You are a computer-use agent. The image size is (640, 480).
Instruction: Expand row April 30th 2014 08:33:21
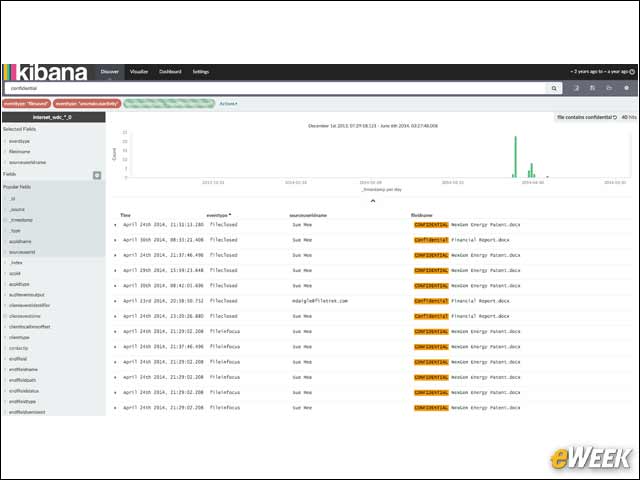coord(115,240)
